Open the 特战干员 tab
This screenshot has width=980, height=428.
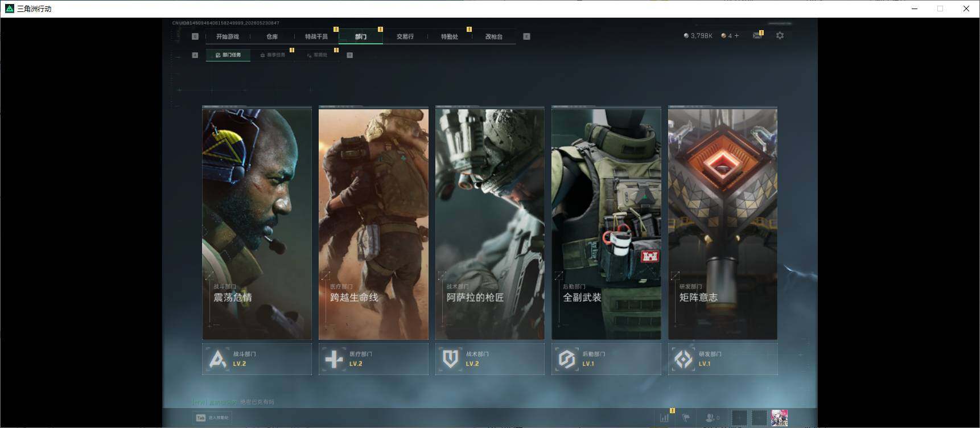pos(316,36)
